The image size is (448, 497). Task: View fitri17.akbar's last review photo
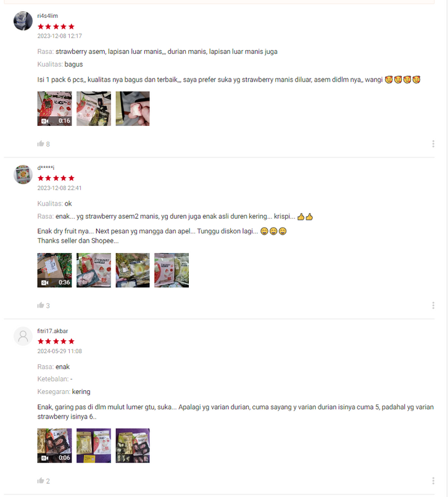point(133,446)
